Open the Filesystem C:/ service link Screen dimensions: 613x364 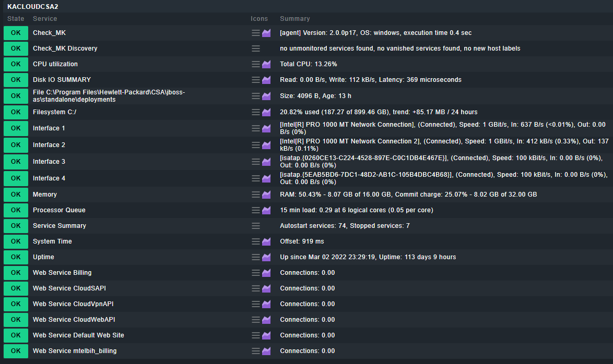point(54,112)
